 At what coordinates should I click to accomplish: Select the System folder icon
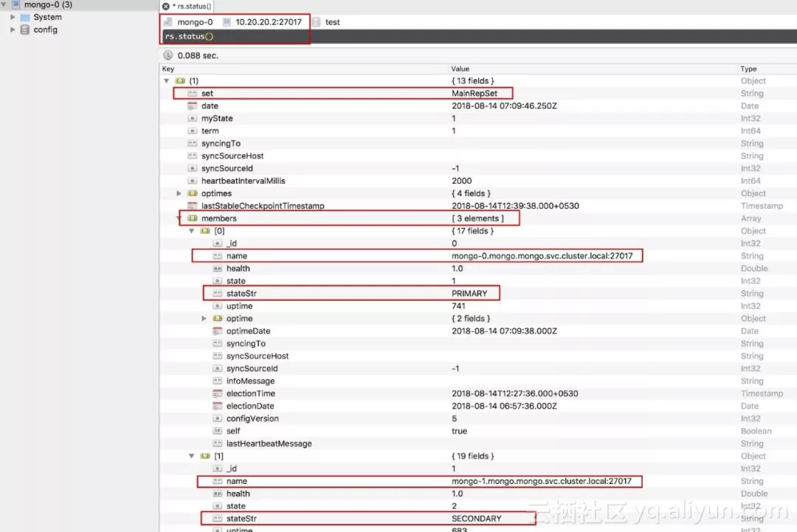tap(25, 17)
